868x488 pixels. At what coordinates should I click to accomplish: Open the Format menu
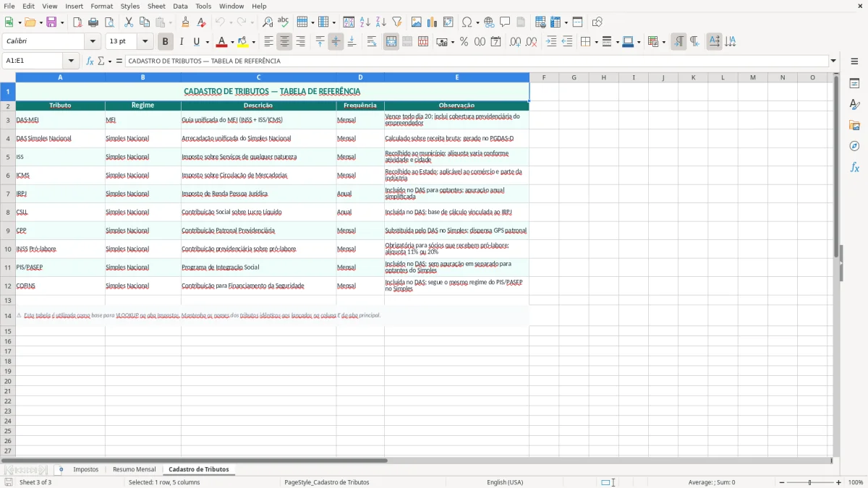101,6
